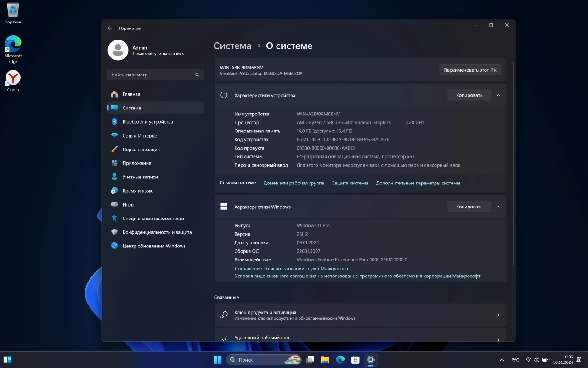Click the Выпуск value Windows 11 Pro
588x368 pixels.
pyautogui.click(x=313, y=225)
